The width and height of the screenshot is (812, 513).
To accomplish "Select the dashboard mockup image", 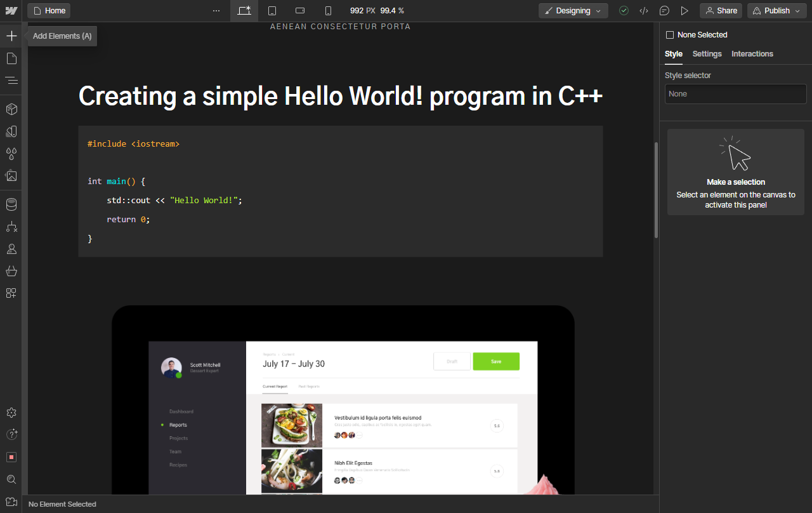I will (343, 400).
